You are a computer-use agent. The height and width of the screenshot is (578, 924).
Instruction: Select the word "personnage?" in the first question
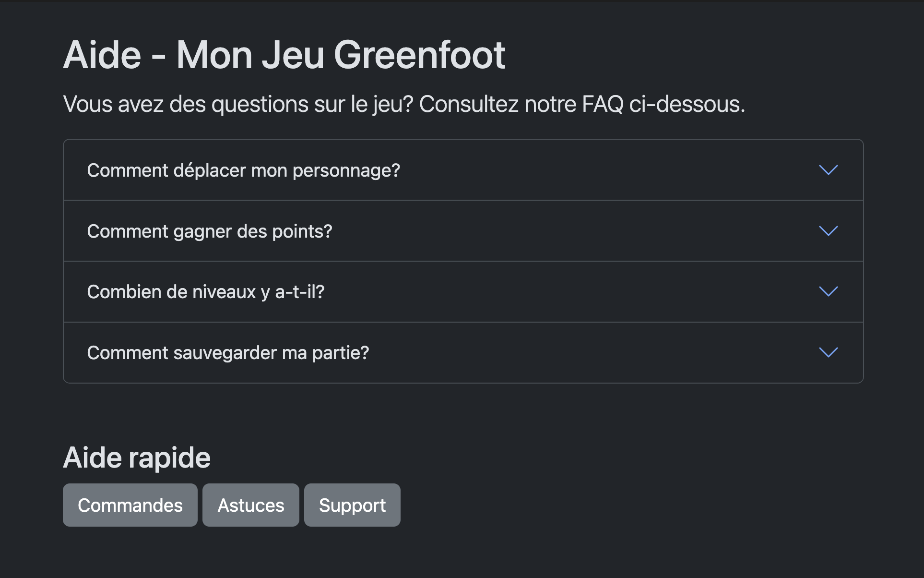346,170
